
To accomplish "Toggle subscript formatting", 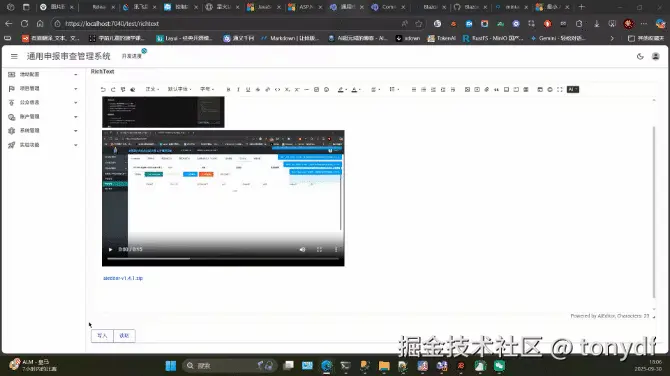I will pyautogui.click(x=287, y=89).
